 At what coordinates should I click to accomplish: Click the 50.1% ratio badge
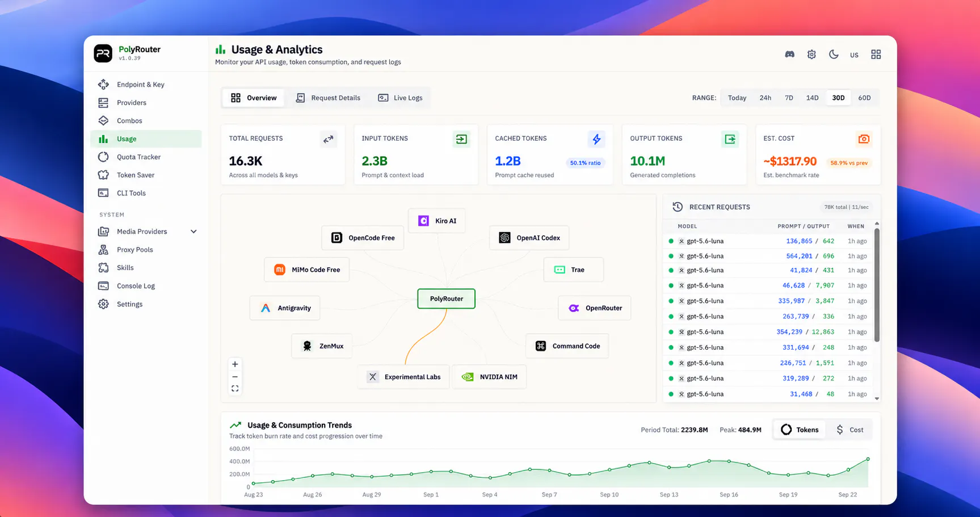(x=585, y=163)
